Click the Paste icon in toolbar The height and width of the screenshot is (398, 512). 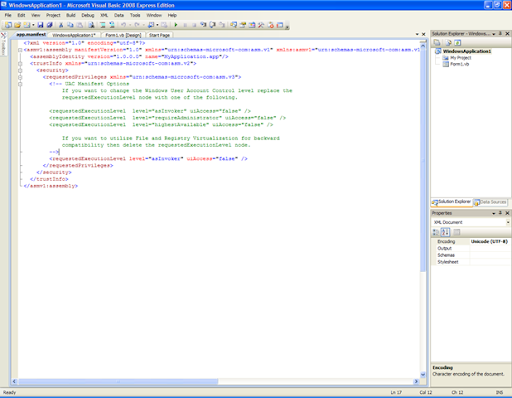(80, 25)
